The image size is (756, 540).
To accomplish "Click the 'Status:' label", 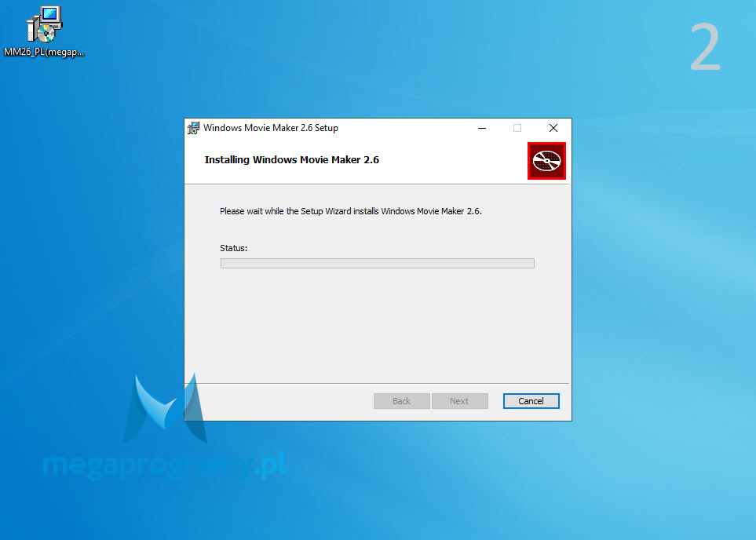I will click(x=233, y=248).
